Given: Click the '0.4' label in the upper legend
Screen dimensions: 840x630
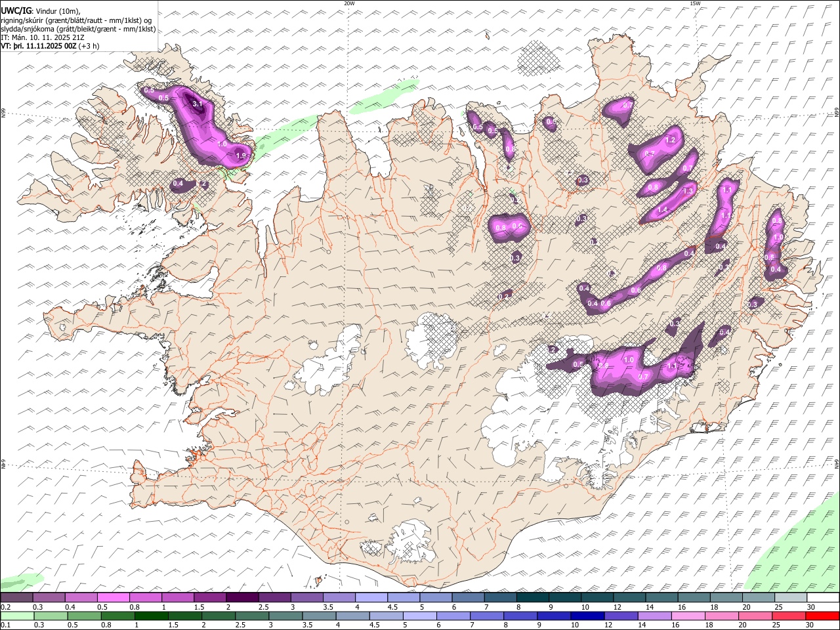Looking at the screenshot, I should click(x=71, y=607).
